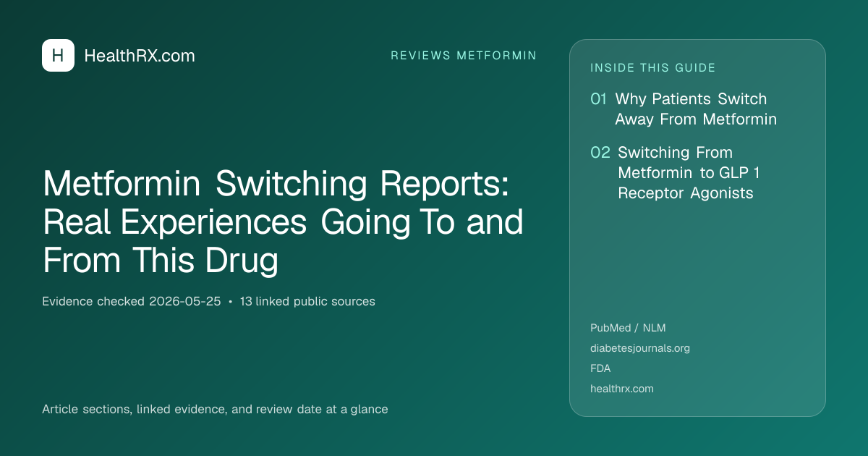Open Why Patients Switch Away From Metformin
The image size is (868, 456).
point(696,109)
